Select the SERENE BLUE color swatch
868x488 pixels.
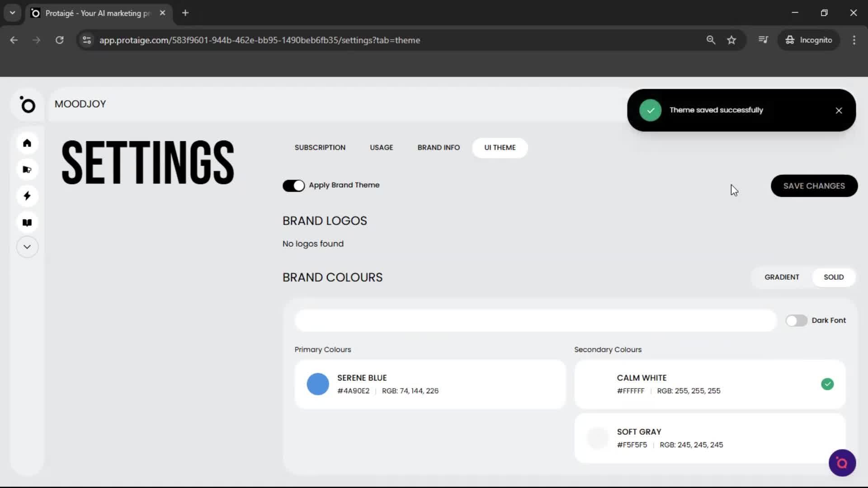click(x=318, y=384)
